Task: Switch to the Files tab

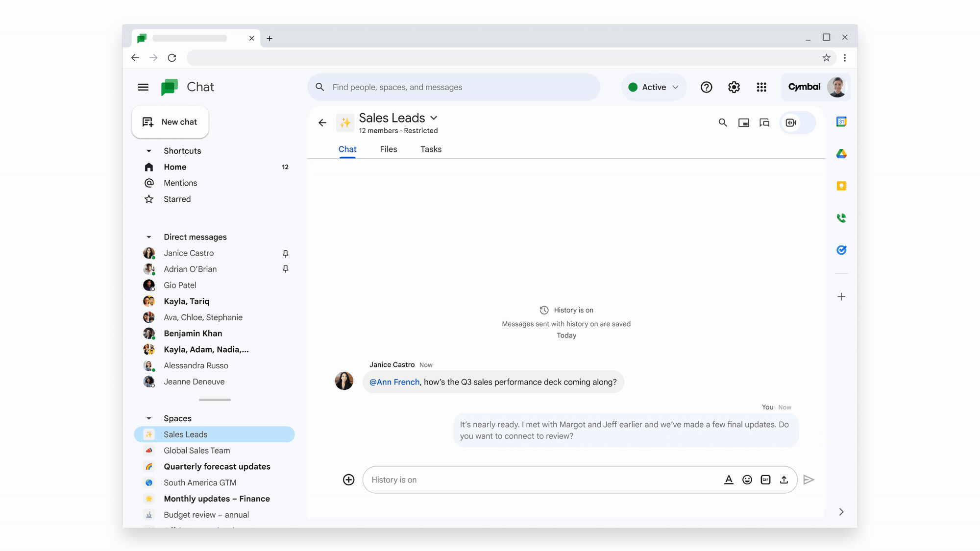Action: (x=389, y=149)
